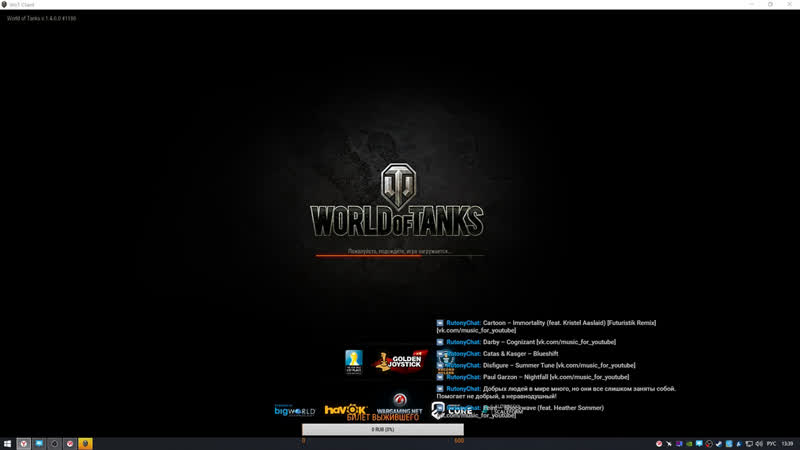Image resolution: width=800 pixels, height=450 pixels.
Task: Click the dark blue round tray icon
Action: click(x=739, y=444)
